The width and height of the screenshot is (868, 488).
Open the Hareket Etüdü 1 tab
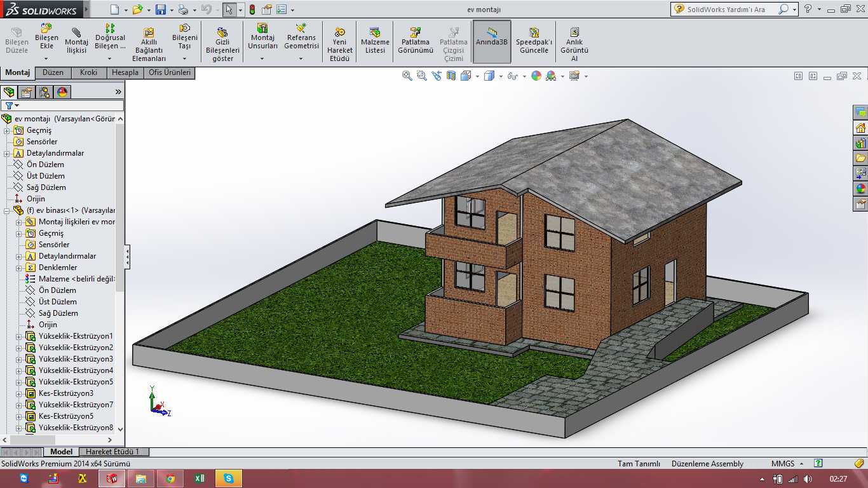coord(112,452)
